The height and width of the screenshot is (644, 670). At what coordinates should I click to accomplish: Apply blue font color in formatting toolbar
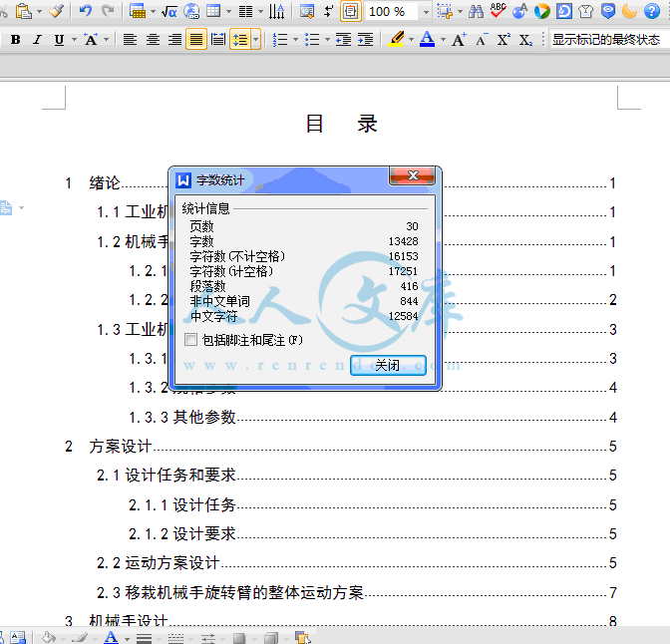pyautogui.click(x=428, y=39)
